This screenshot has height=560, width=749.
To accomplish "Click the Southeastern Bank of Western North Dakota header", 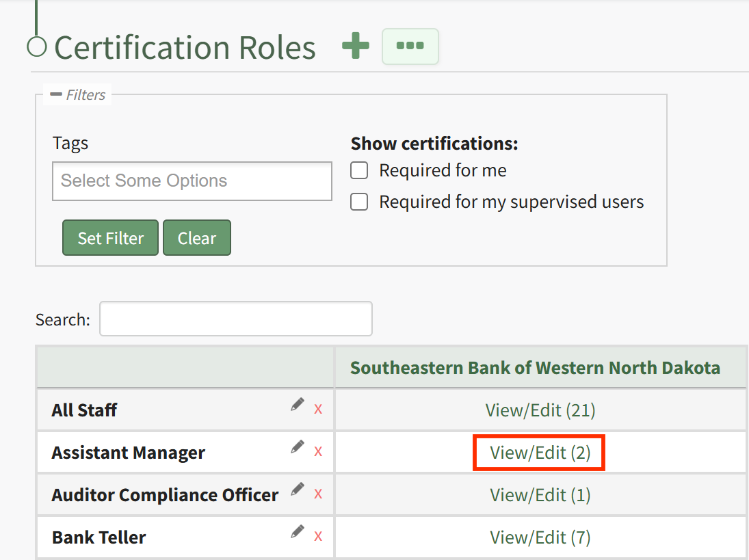I will pos(535,368).
